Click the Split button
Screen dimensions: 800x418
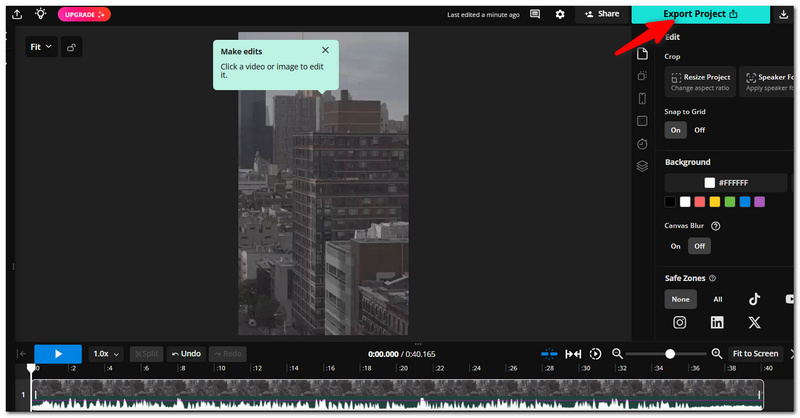coord(146,354)
